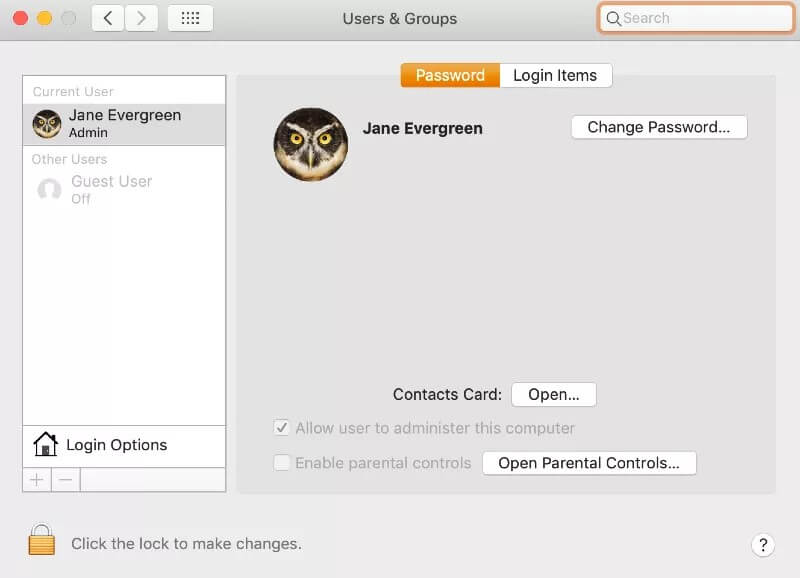Go back with the left arrow button
800x578 pixels.
[108, 18]
